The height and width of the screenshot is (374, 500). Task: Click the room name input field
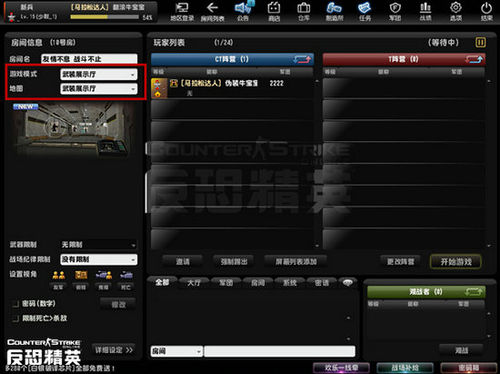[89, 59]
